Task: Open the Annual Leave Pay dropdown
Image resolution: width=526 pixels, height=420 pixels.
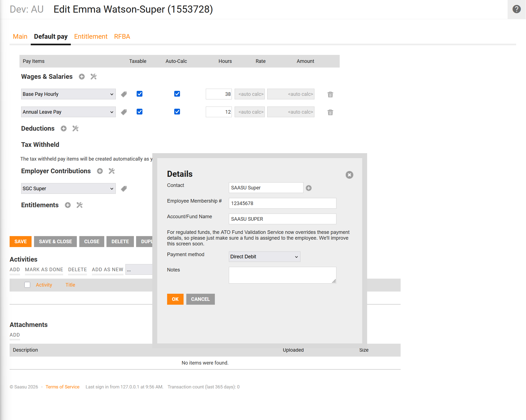Action: 68,112
